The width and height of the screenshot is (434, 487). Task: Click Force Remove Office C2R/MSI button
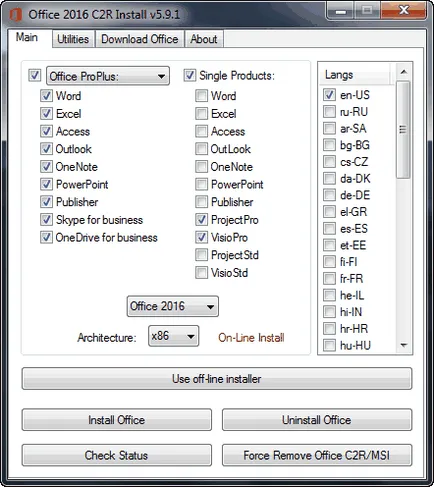(x=317, y=455)
